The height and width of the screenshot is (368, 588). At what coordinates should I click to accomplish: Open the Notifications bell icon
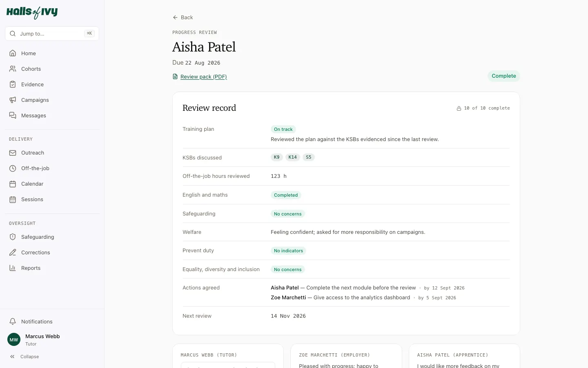point(13,321)
